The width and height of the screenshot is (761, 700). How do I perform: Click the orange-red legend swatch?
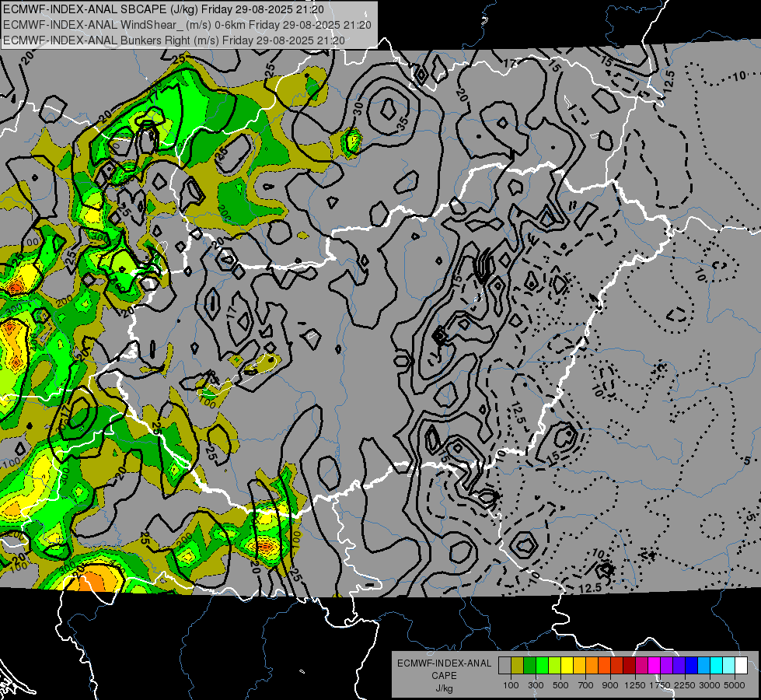(604, 666)
